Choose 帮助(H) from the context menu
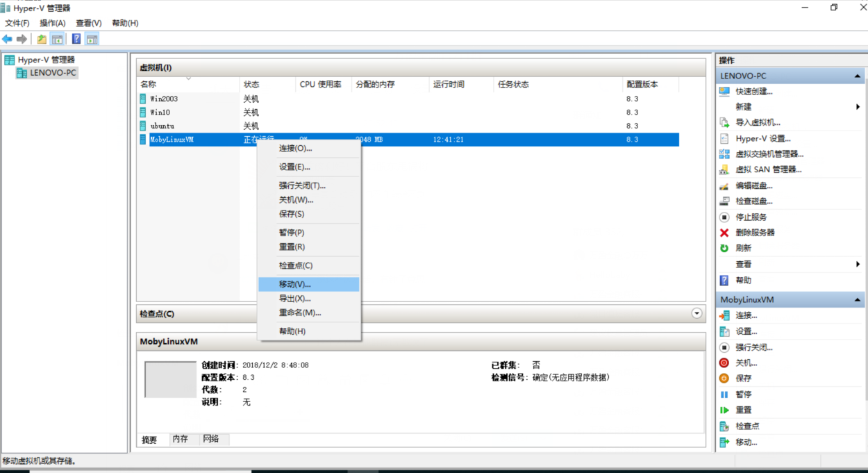This screenshot has width=868, height=473. 309,331
